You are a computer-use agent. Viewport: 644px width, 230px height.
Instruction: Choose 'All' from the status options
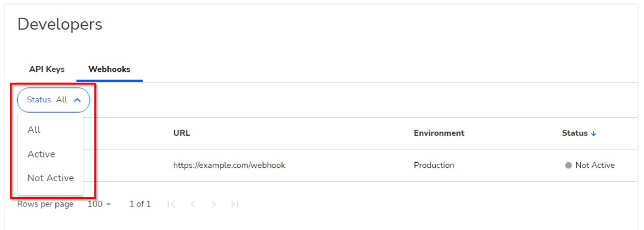pyautogui.click(x=34, y=129)
